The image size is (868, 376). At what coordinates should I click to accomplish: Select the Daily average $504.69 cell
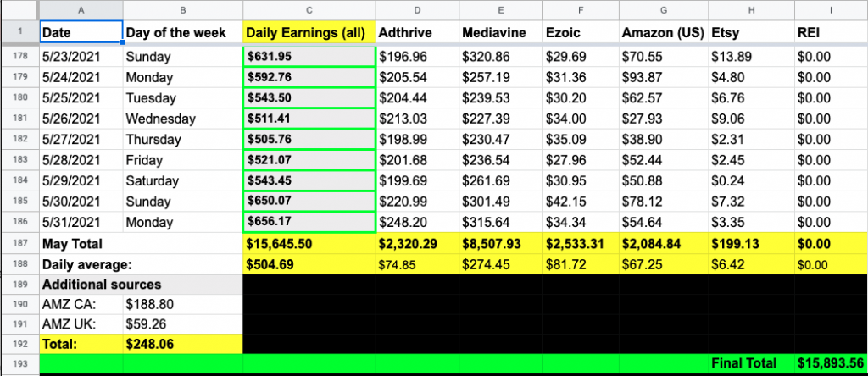pyautogui.click(x=309, y=263)
